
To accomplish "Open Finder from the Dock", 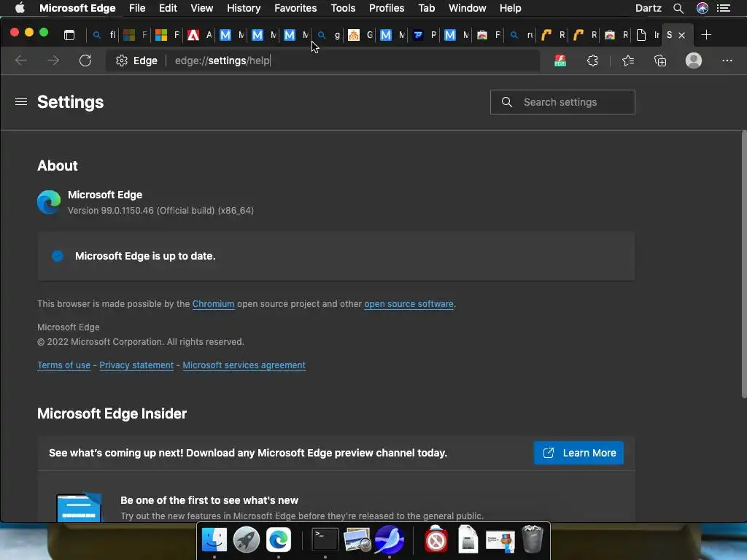I will (214, 540).
